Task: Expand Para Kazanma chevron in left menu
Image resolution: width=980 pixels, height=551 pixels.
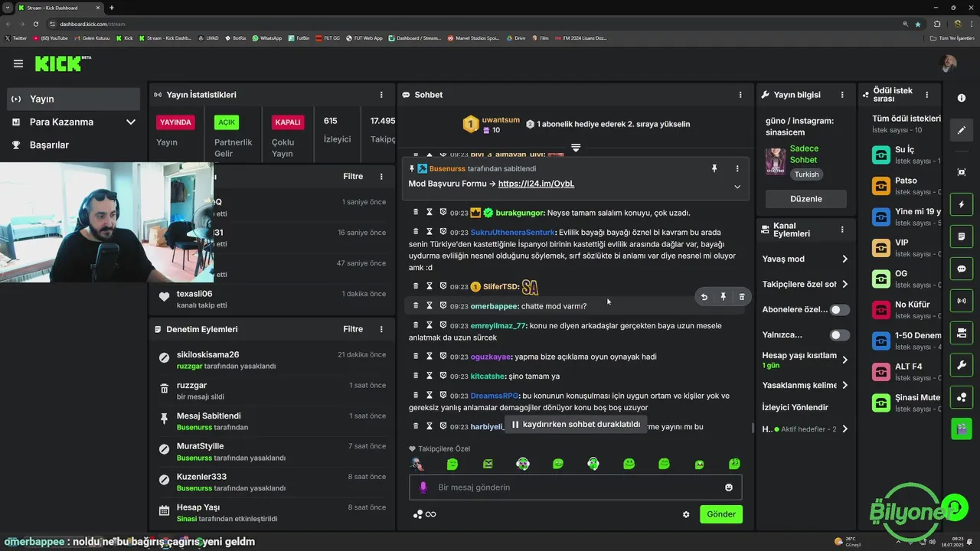Action: point(130,122)
